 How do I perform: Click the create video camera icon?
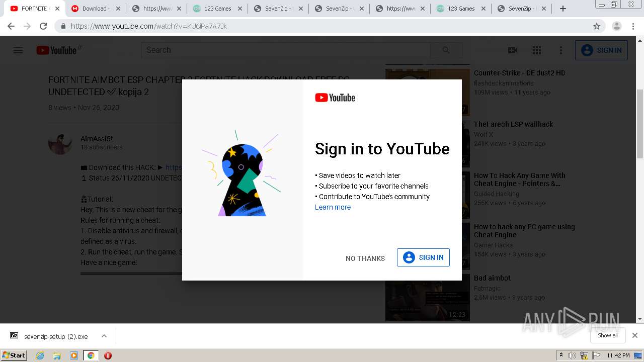point(513,50)
